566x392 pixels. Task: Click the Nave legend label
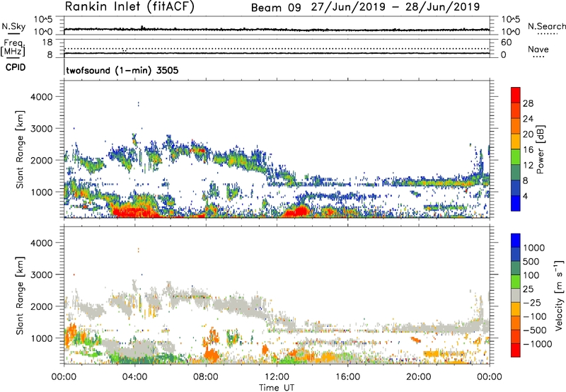538,50
